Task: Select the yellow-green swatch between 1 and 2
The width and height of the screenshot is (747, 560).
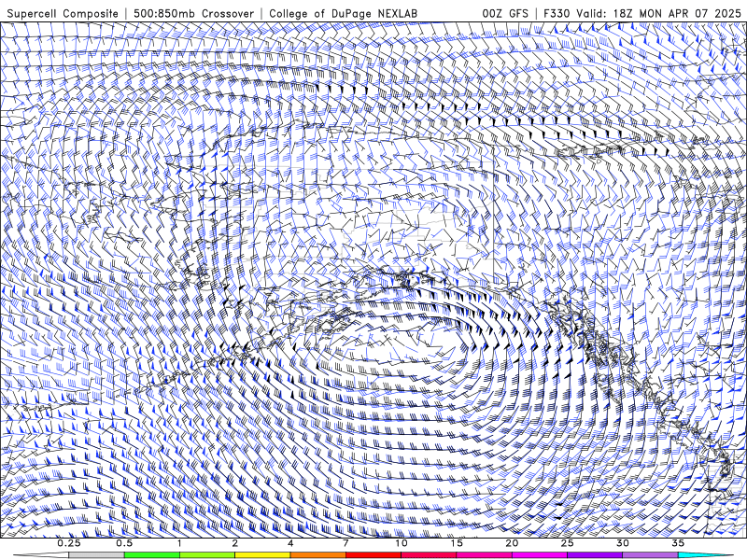Action: pos(207,555)
